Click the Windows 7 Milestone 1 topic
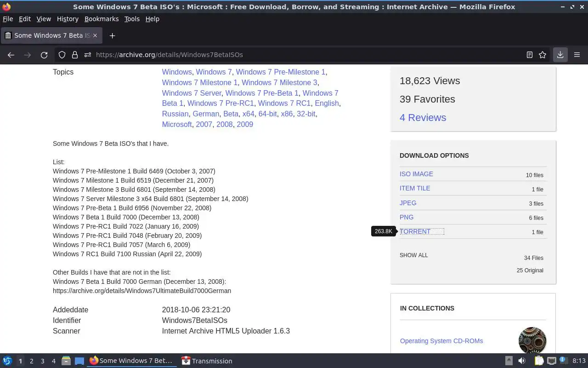588x368 pixels. pyautogui.click(x=200, y=82)
